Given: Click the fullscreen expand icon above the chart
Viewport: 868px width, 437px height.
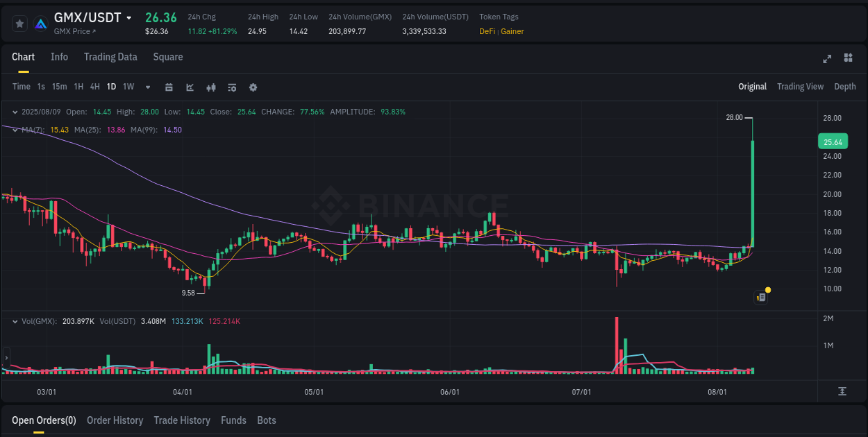Looking at the screenshot, I should click(x=827, y=59).
